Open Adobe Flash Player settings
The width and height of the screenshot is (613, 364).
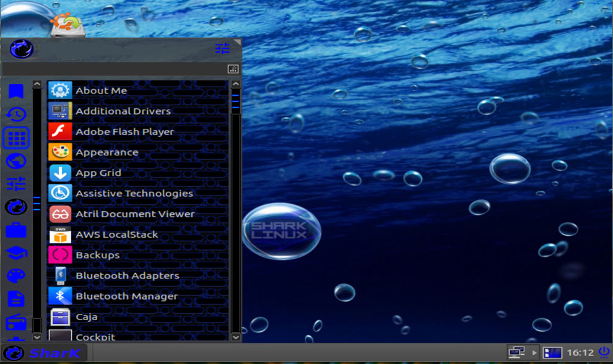[137, 131]
